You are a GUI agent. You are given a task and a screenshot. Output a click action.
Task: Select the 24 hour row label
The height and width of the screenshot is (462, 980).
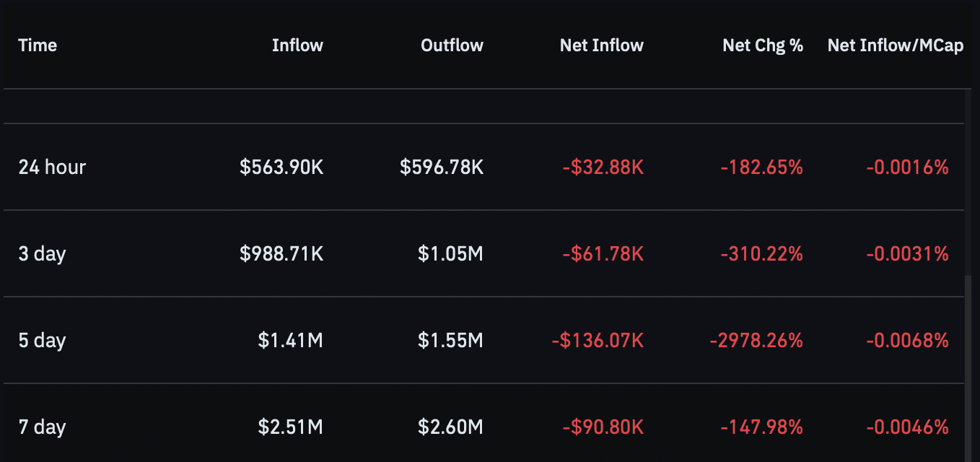click(x=52, y=167)
